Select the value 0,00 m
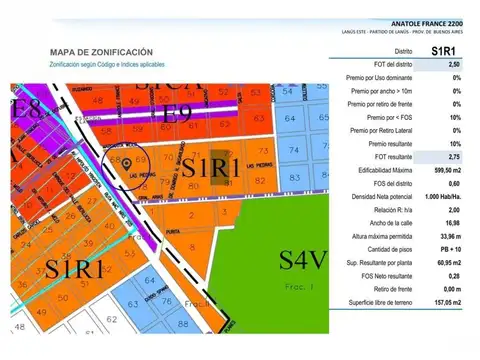 452,289
